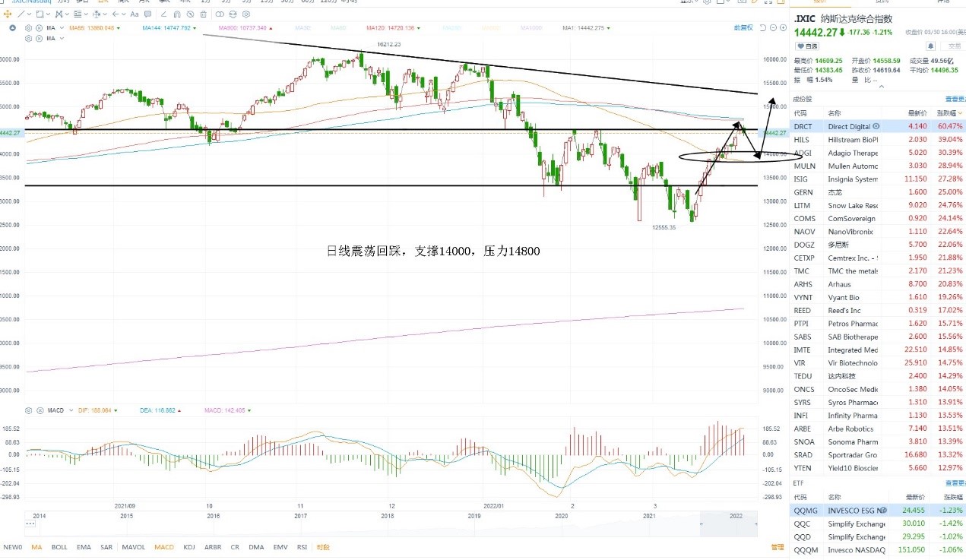This screenshot has width=966, height=560.
Task: Switch indicator to BOLL
Action: point(59,547)
